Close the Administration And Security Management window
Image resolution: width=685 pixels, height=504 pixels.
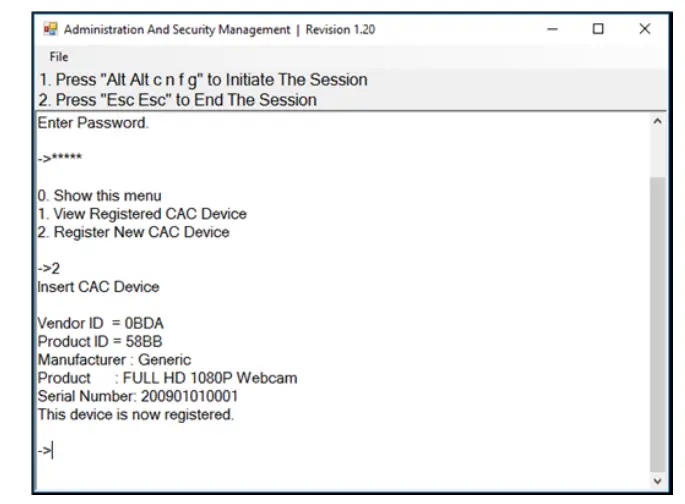point(644,30)
